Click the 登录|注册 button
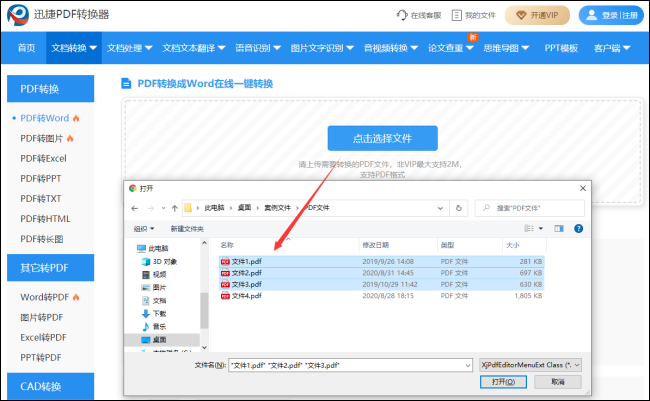The image size is (650, 401). 611,15
